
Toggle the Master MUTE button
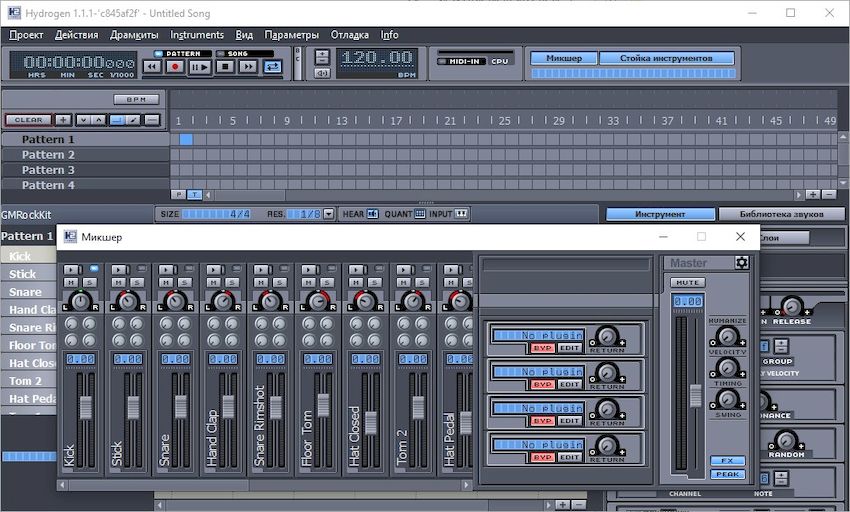[687, 283]
